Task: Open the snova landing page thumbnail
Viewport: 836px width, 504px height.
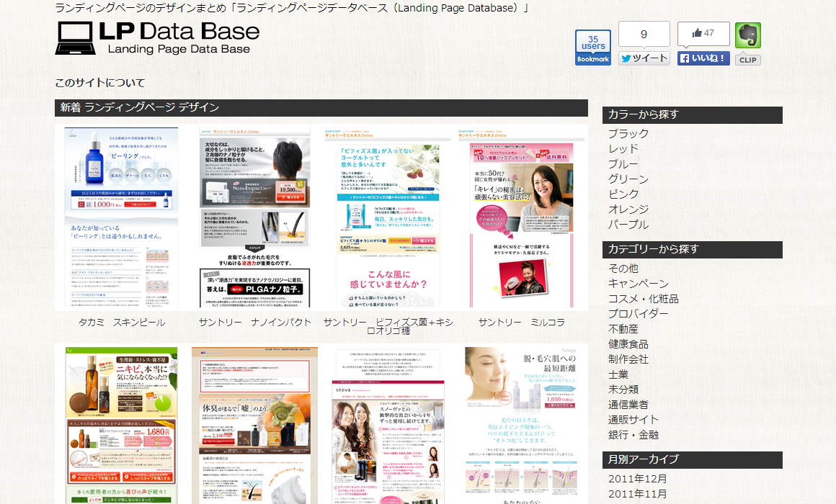Action: pyautogui.click(x=388, y=425)
